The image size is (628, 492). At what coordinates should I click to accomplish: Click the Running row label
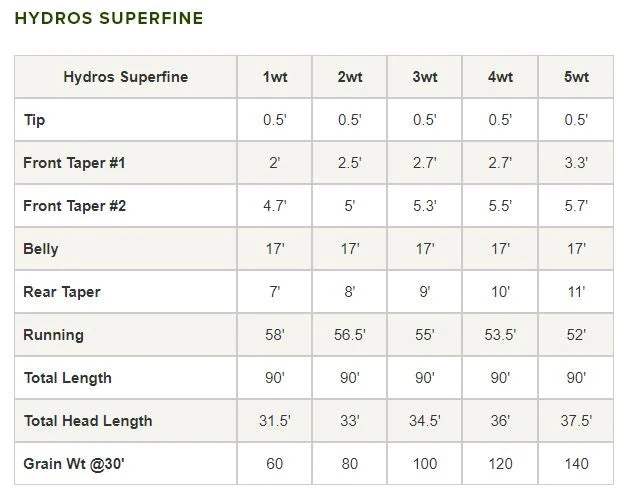click(x=54, y=335)
